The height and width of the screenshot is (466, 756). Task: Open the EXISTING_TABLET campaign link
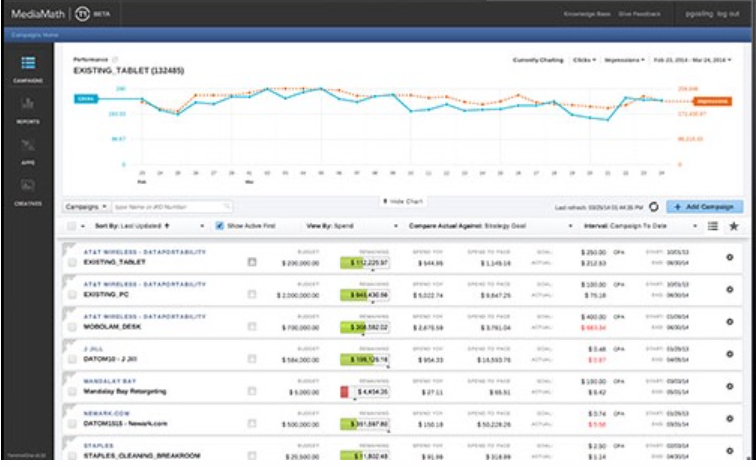tap(114, 262)
